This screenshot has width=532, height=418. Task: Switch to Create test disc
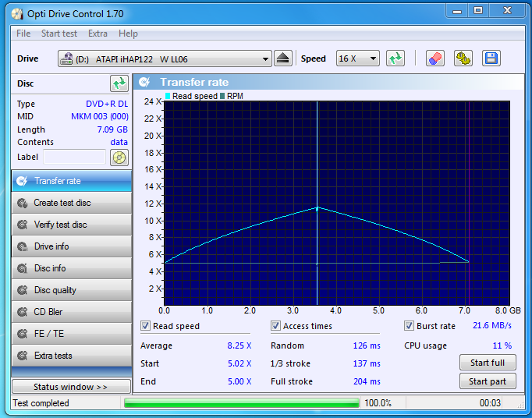(x=72, y=203)
